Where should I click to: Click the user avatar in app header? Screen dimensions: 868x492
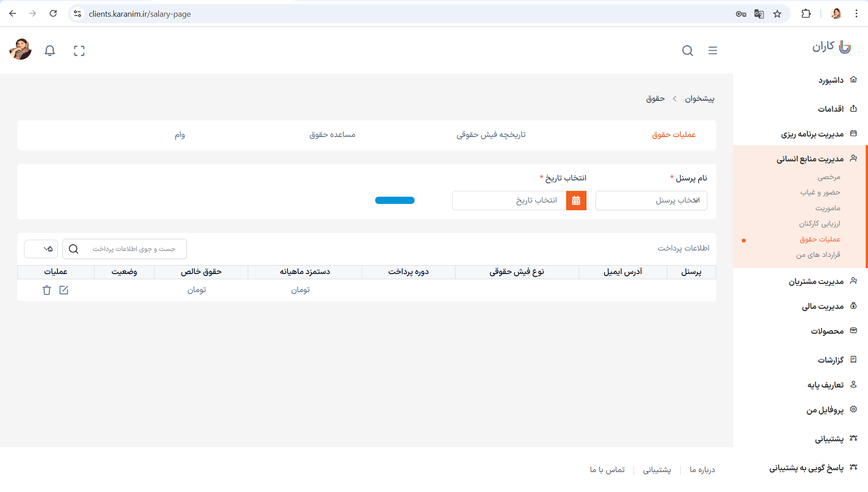pyautogui.click(x=20, y=50)
